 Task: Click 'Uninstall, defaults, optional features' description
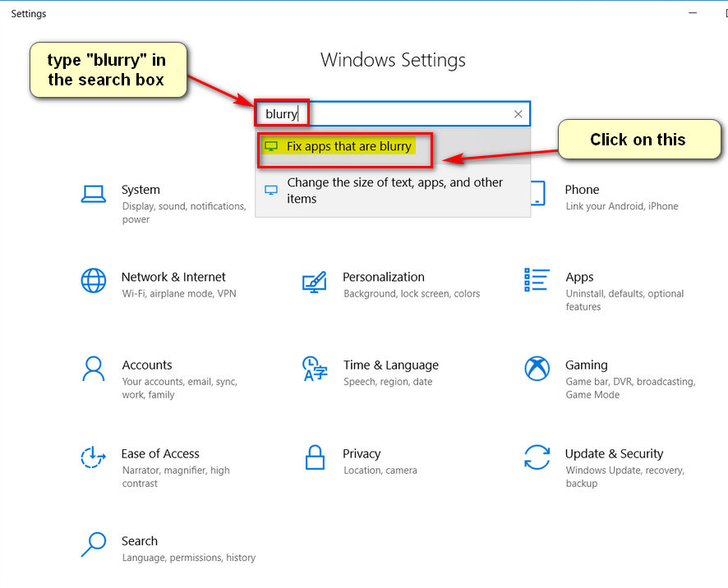pyautogui.click(x=624, y=300)
